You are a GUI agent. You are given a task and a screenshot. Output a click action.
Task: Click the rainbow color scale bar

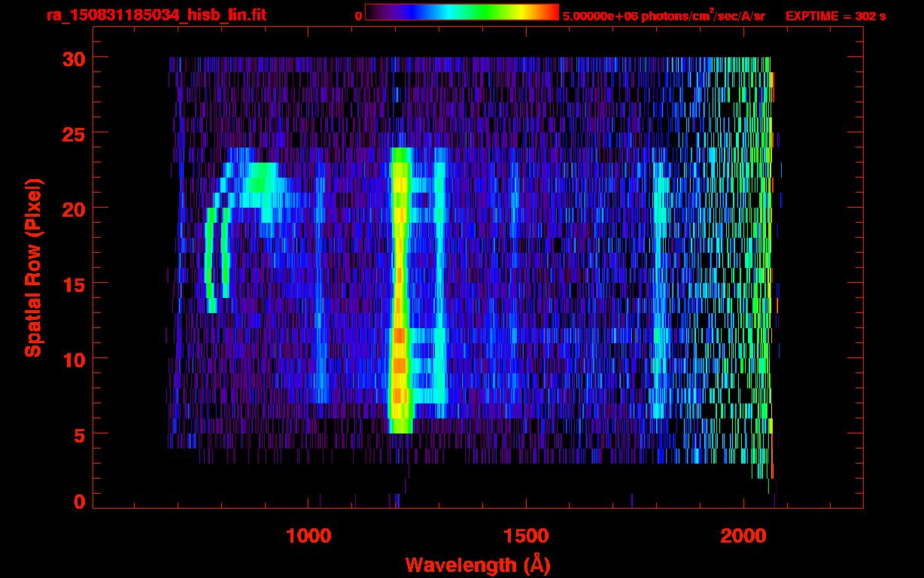(462, 12)
